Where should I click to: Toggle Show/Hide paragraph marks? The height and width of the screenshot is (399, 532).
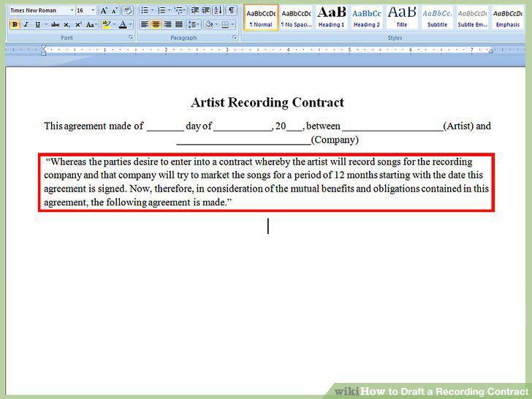[x=232, y=10]
